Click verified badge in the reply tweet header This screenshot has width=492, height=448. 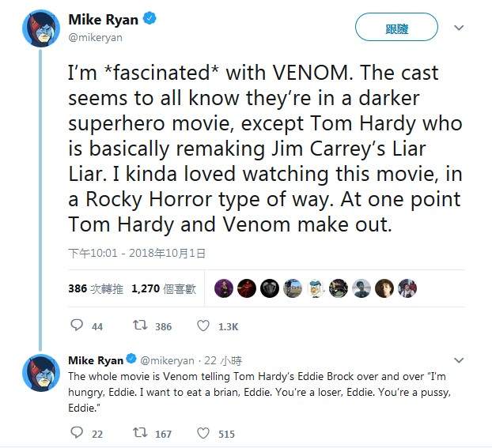click(x=133, y=361)
